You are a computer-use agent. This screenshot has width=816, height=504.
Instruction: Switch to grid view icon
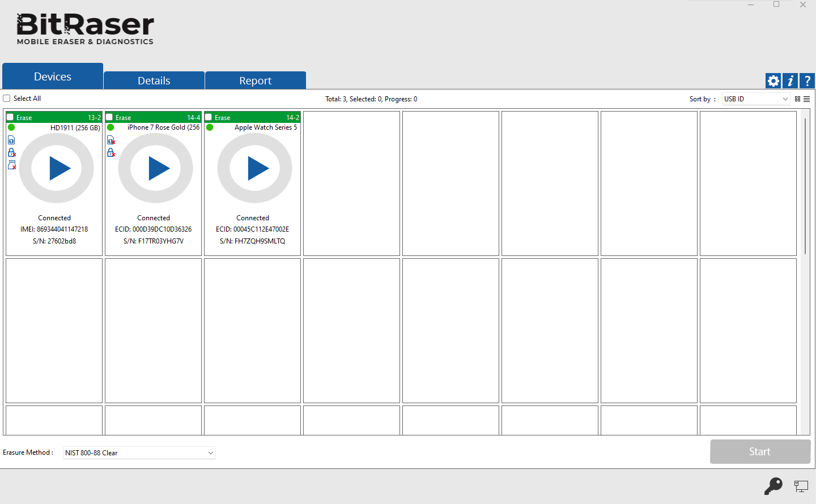coord(797,99)
